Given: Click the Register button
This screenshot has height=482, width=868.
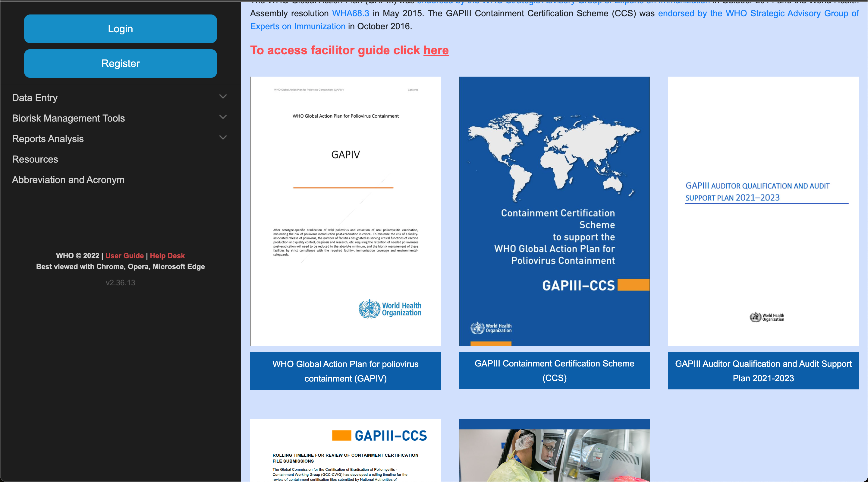Looking at the screenshot, I should [x=120, y=63].
